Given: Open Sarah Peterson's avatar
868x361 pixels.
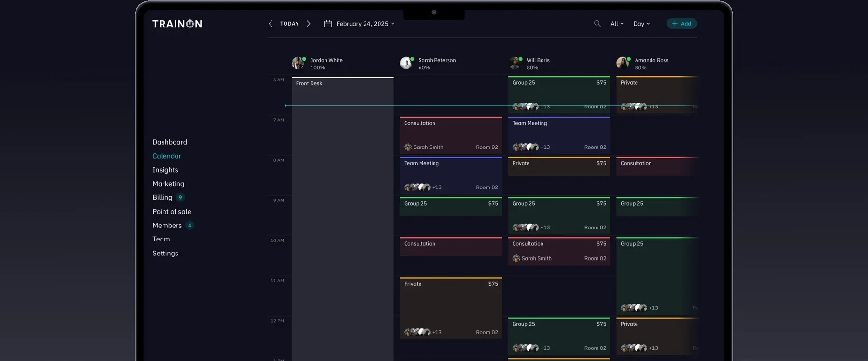Looking at the screenshot, I should pos(407,63).
